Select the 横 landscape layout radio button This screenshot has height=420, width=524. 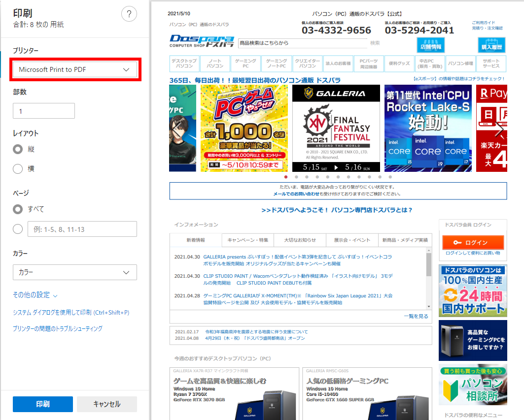18,169
